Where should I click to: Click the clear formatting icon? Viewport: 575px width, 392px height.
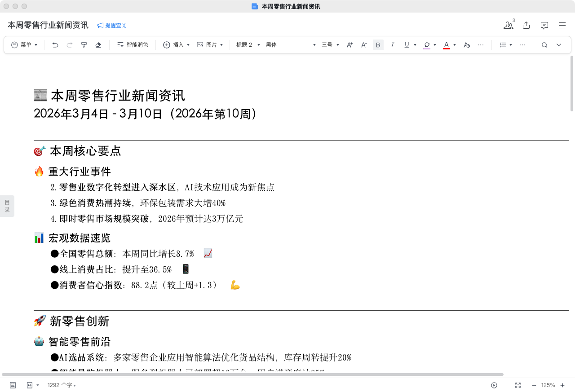98,45
